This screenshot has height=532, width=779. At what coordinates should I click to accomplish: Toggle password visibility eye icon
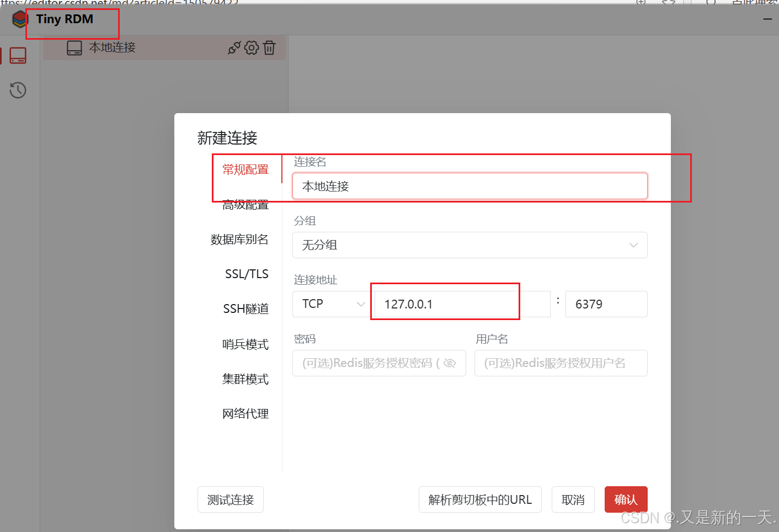[x=450, y=363]
